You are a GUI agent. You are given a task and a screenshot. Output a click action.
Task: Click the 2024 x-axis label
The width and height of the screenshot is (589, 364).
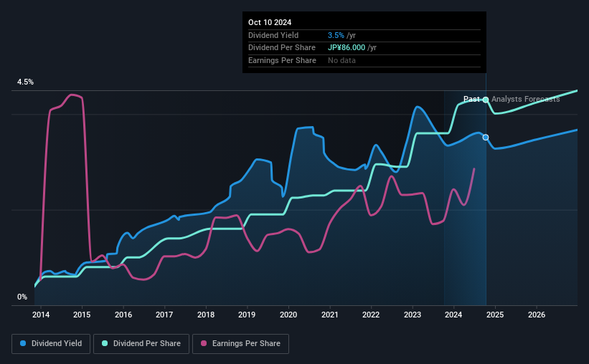pos(453,315)
